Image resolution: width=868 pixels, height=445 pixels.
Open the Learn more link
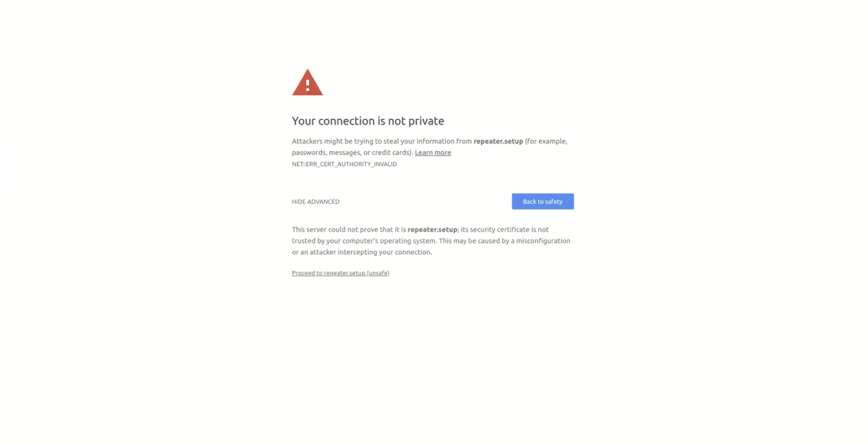click(x=433, y=153)
